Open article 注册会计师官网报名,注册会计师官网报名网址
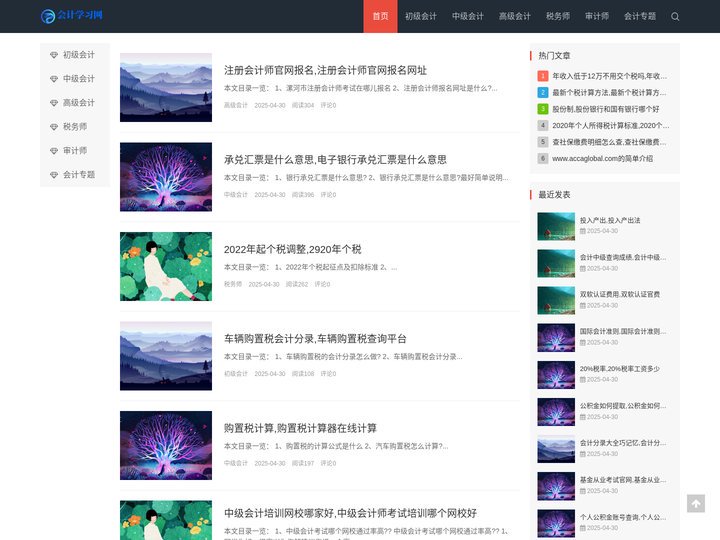Image resolution: width=720 pixels, height=540 pixels. point(325,70)
